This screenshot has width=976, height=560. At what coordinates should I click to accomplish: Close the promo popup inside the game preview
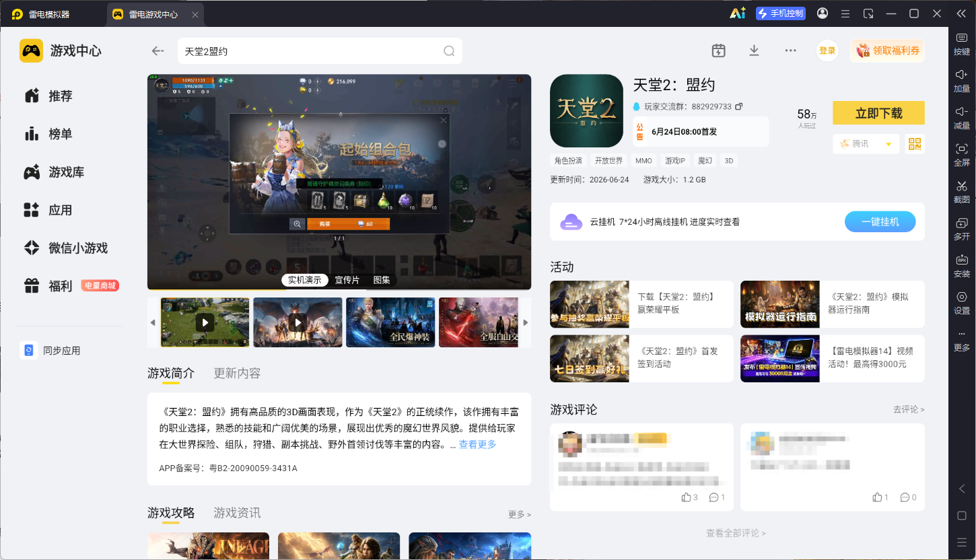pyautogui.click(x=443, y=120)
